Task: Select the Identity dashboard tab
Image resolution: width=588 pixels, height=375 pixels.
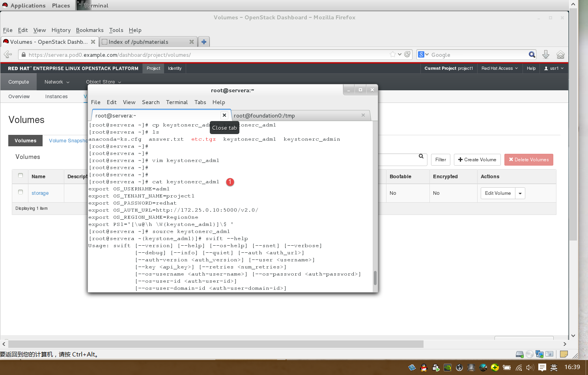Action: pyautogui.click(x=175, y=68)
